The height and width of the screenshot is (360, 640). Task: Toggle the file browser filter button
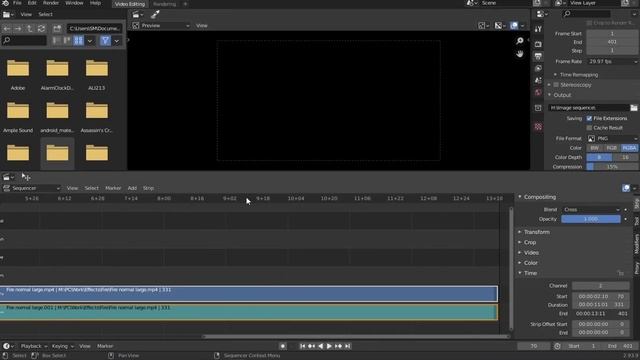click(105, 40)
